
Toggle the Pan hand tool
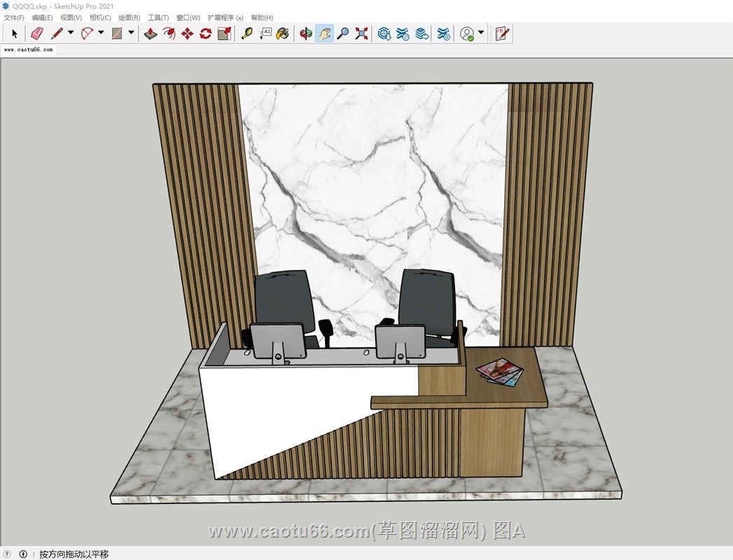click(x=324, y=33)
